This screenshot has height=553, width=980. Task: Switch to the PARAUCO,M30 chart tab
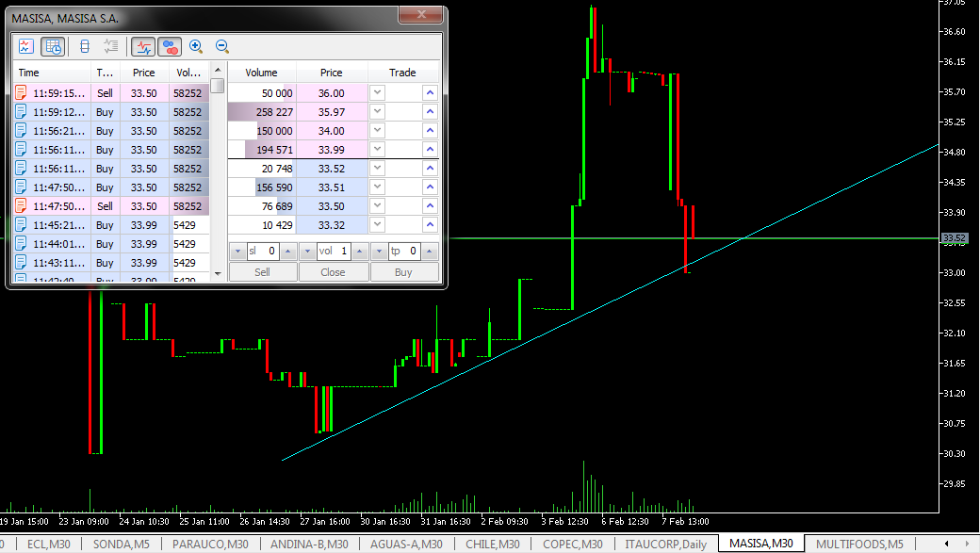click(211, 545)
